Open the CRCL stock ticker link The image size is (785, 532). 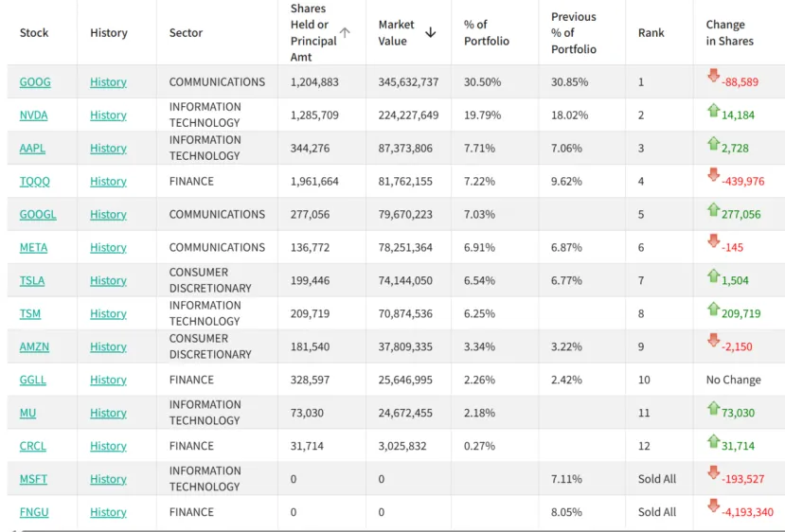tap(32, 446)
